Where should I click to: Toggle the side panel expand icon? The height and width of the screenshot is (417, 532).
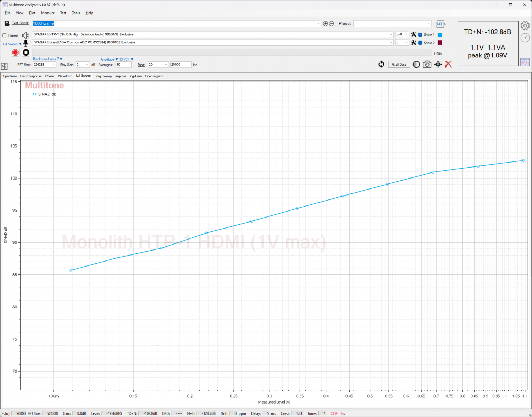(4, 66)
